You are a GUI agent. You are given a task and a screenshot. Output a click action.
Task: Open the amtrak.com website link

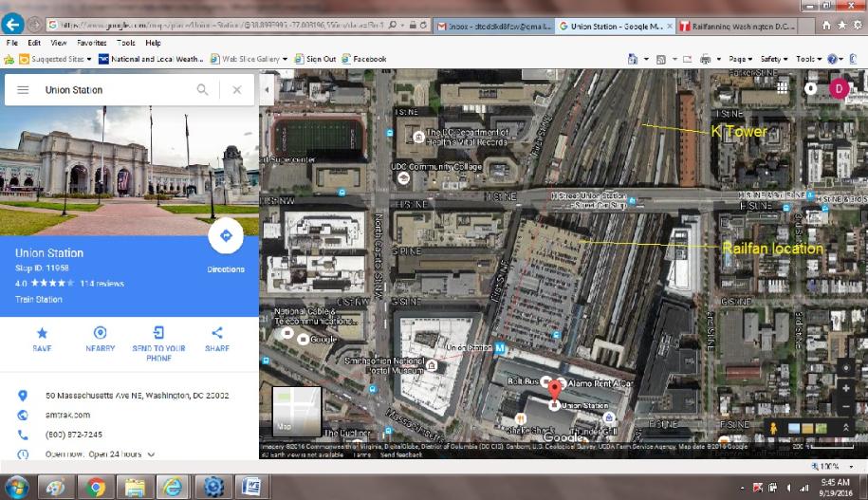coord(67,415)
